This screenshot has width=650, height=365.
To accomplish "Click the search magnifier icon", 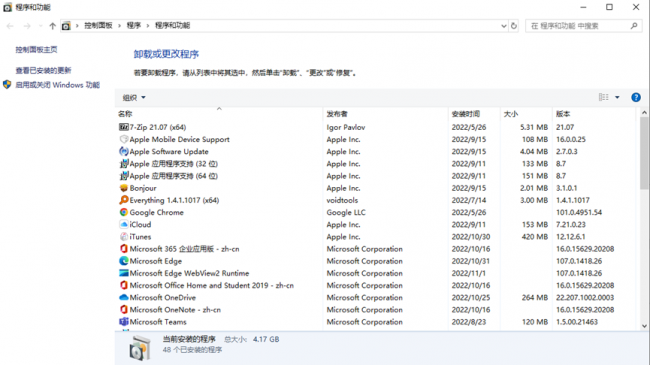I will pos(634,26).
